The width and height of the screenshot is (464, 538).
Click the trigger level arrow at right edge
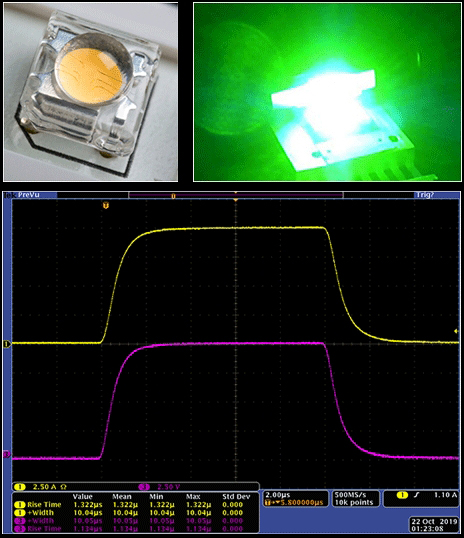tap(456, 331)
